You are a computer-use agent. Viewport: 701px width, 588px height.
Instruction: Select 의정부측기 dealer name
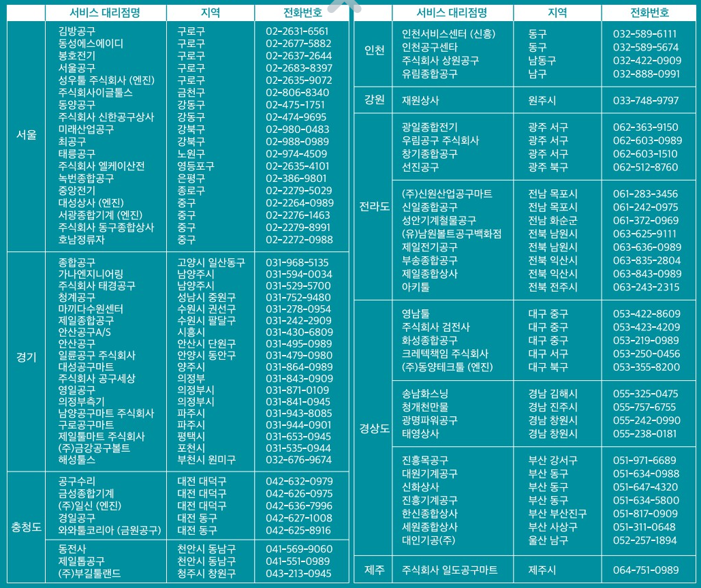tap(81, 401)
